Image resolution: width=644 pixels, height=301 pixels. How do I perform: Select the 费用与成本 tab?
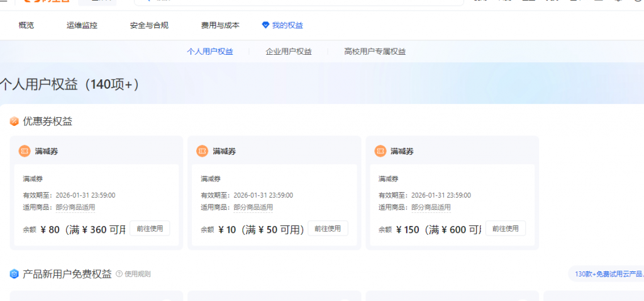tap(220, 25)
